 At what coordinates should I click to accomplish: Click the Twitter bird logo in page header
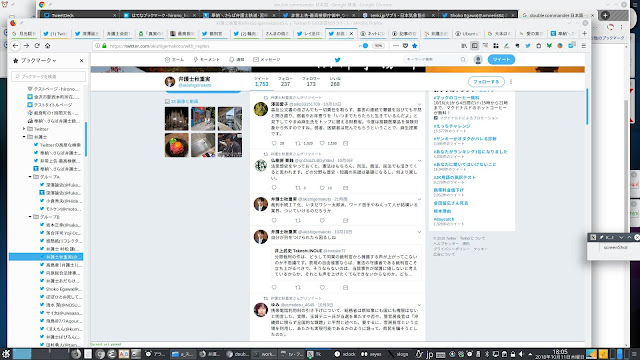pyautogui.click(x=338, y=60)
